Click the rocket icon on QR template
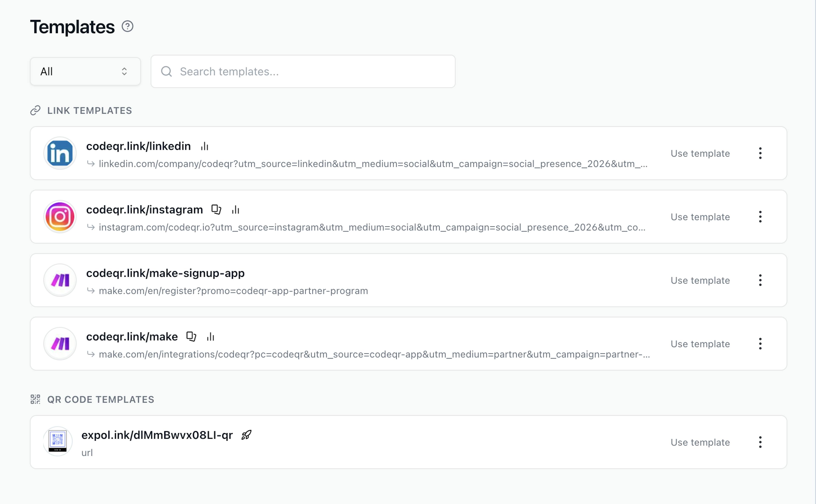Viewport: 816px width, 504px height. click(246, 435)
